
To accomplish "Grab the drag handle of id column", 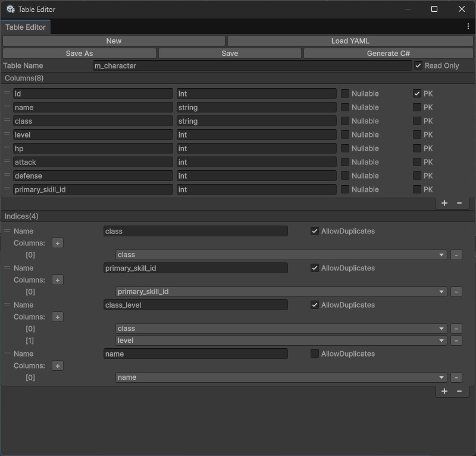I will [x=7, y=93].
